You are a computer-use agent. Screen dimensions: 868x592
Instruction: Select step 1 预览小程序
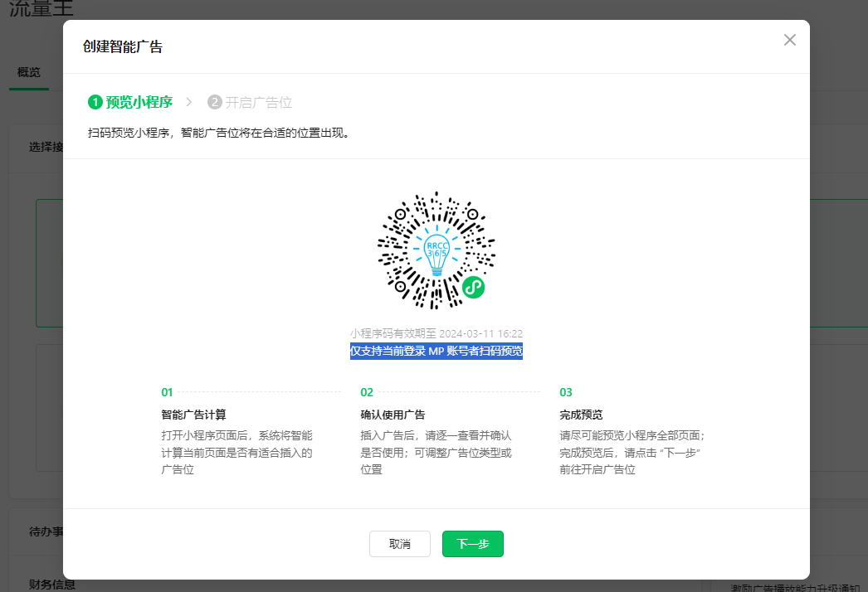(130, 102)
